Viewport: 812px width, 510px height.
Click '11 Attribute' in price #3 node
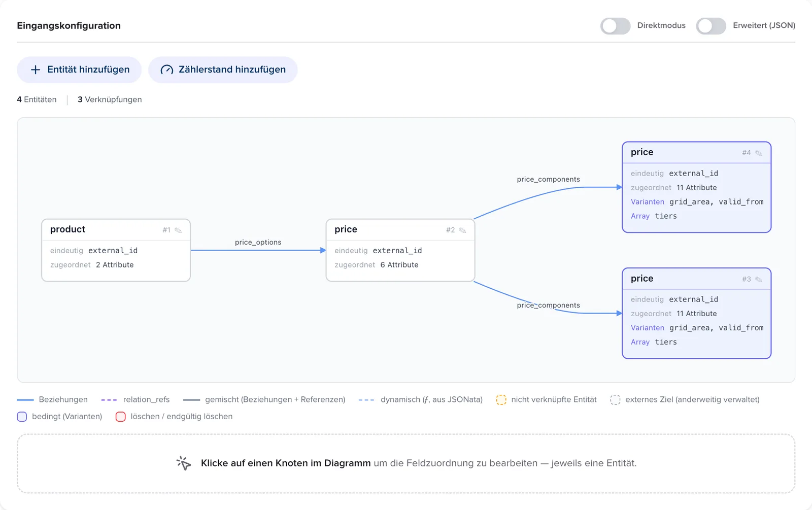point(696,314)
